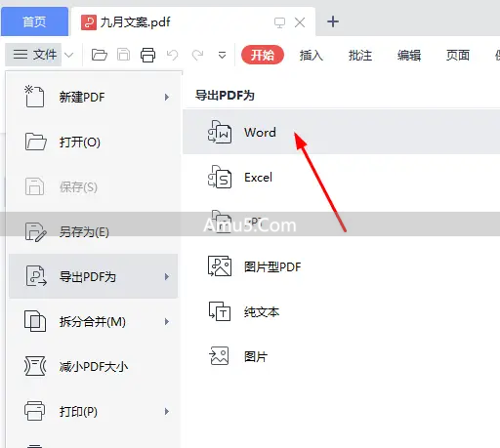Expand the arrow next to 文件
500x448 pixels.
click(x=69, y=55)
